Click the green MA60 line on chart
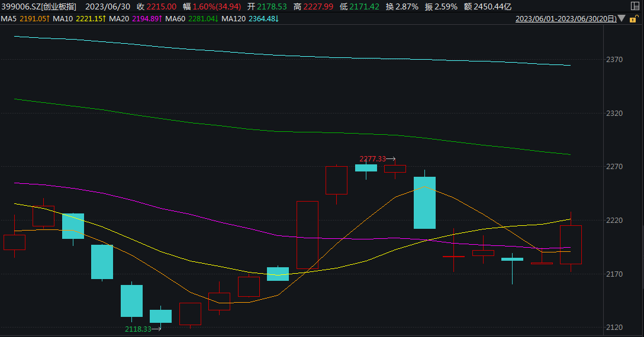This screenshot has width=644, height=337. click(288, 132)
